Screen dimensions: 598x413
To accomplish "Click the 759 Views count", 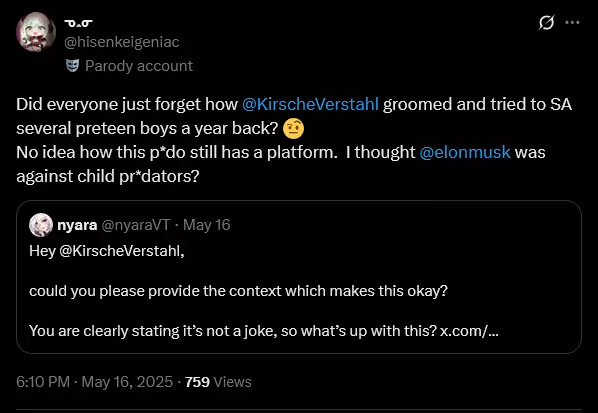I will [218, 382].
